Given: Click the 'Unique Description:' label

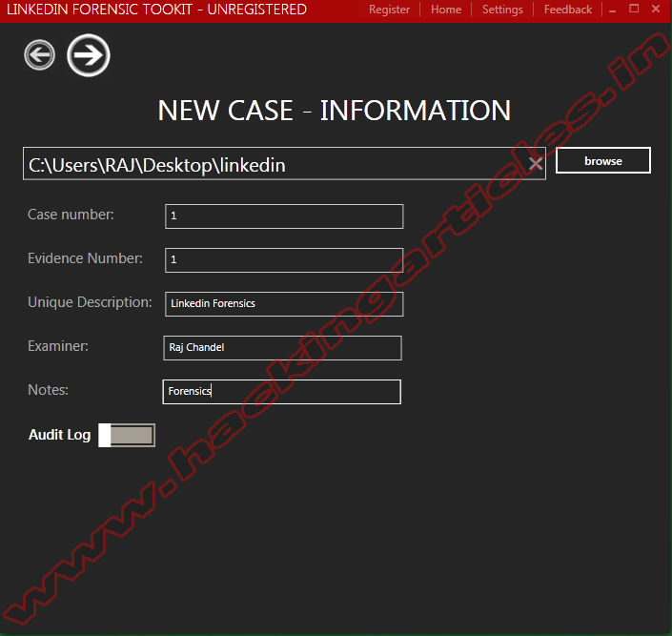Looking at the screenshot, I should [x=90, y=302].
